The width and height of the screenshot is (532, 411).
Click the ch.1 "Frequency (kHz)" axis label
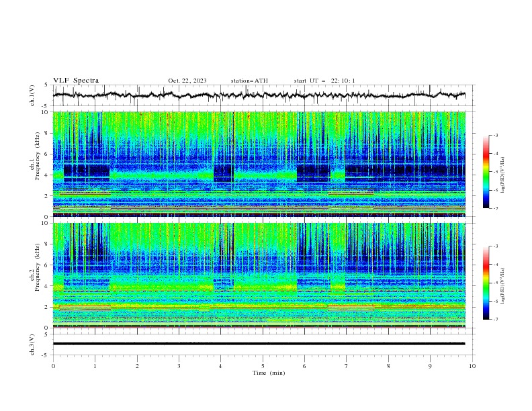click(38, 156)
